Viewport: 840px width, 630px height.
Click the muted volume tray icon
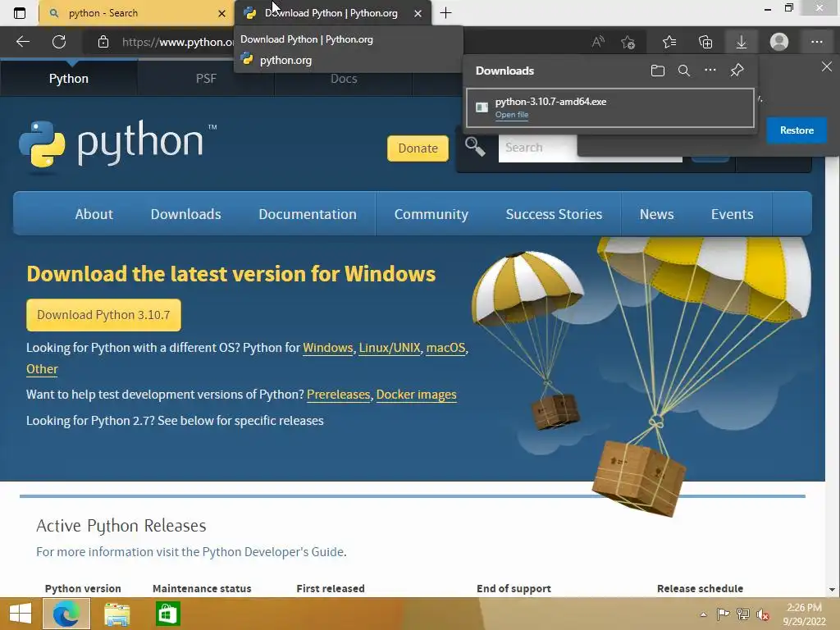click(x=763, y=614)
